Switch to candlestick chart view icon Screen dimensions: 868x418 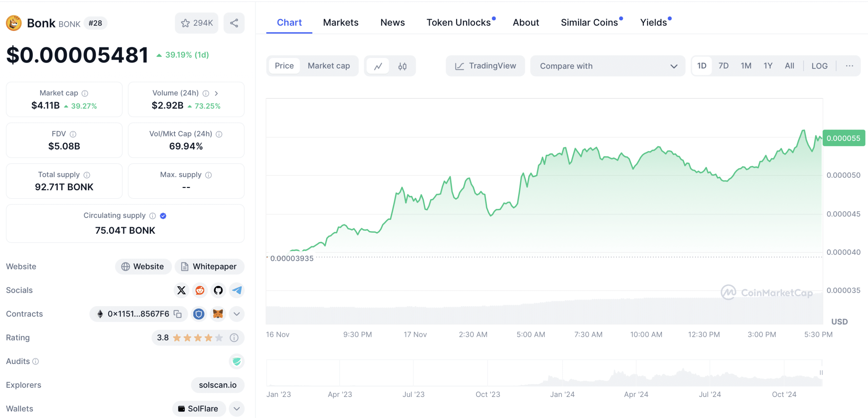pyautogui.click(x=402, y=66)
